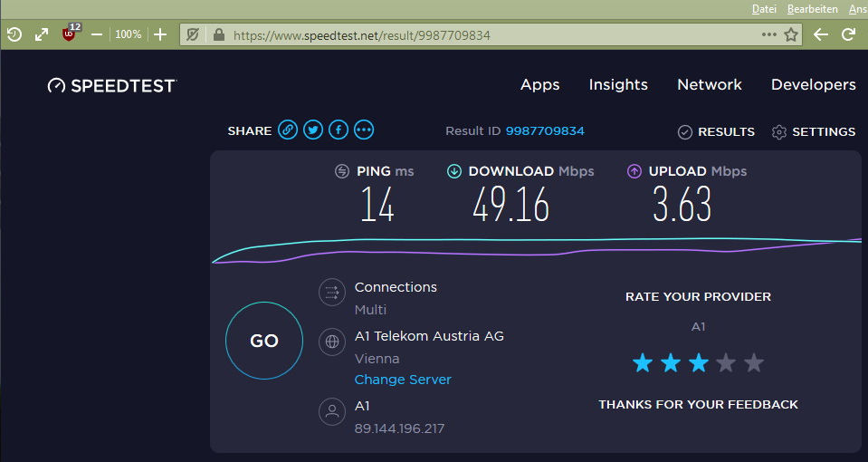Zoom in with the plus button
Screen dimensions: 868x462
(x=160, y=35)
